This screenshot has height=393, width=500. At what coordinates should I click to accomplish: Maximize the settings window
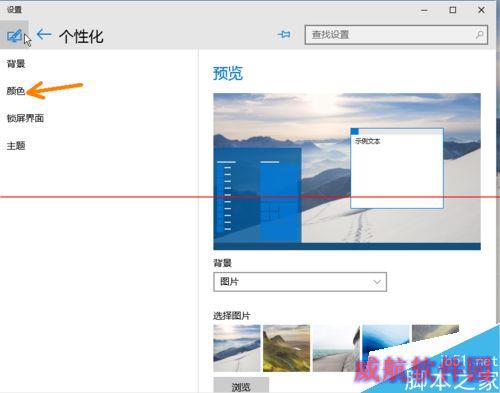[x=453, y=10]
